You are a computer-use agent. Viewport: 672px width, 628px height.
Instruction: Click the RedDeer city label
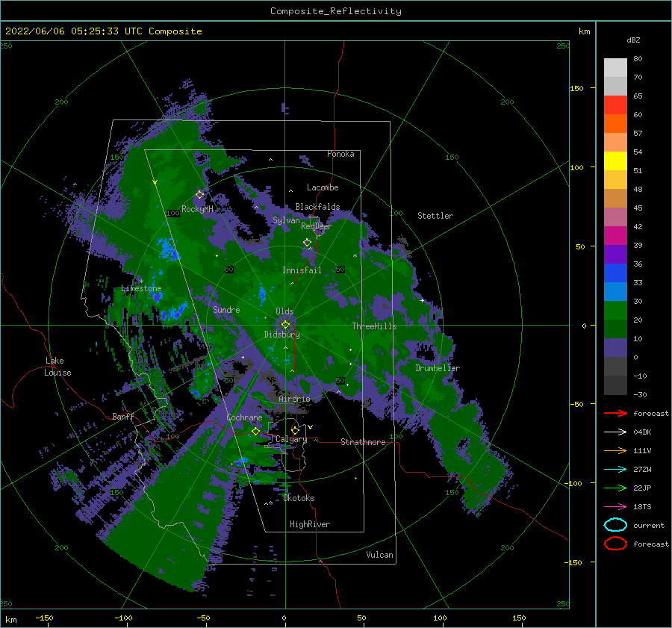pos(317,226)
